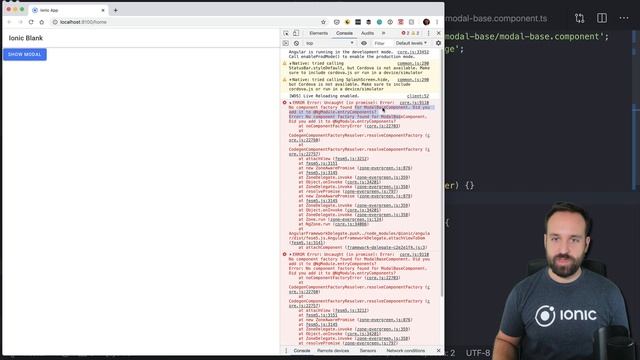Reload the localhost page in Chrome
The image size is (640, 360).
[31, 22]
